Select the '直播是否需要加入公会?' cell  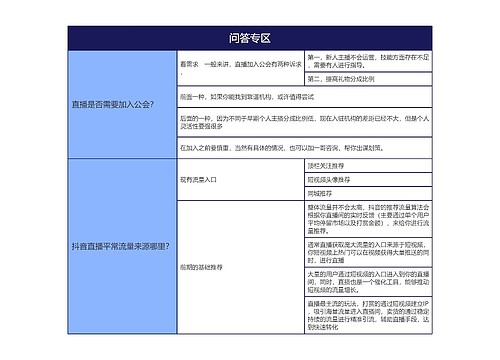[122, 105]
